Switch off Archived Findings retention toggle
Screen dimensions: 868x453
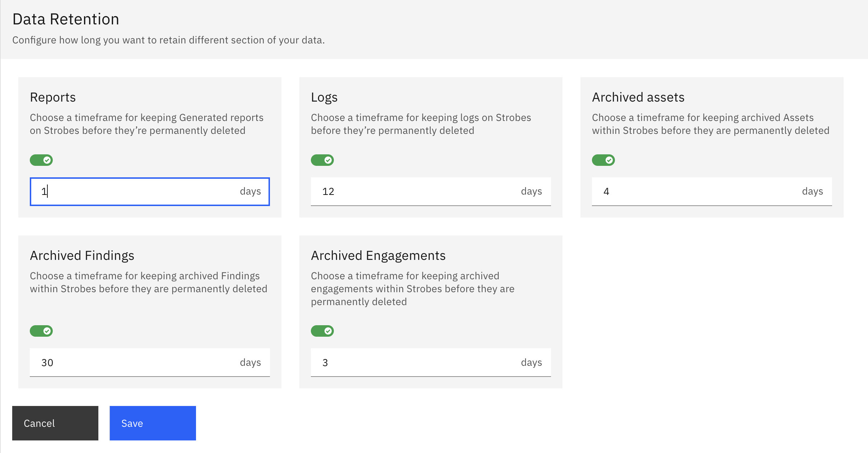pos(41,331)
